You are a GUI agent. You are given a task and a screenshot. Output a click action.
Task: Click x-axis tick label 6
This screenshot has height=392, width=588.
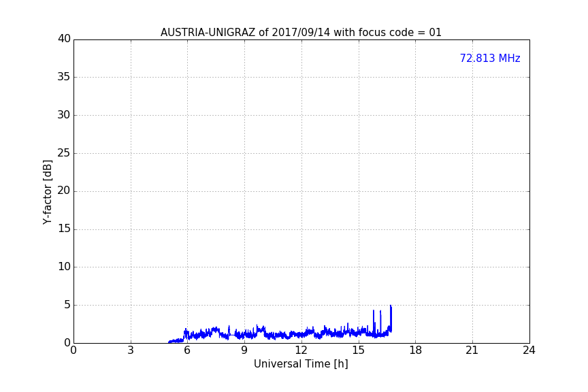click(x=187, y=350)
